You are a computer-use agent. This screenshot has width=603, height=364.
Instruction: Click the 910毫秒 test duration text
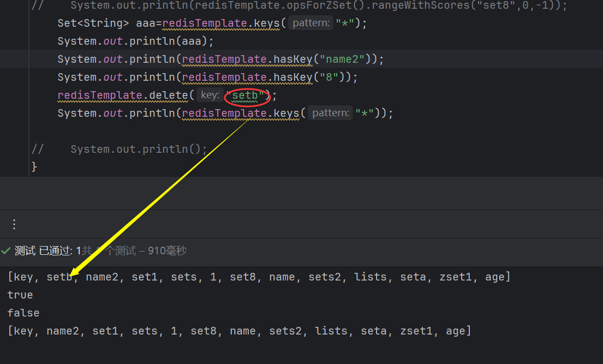(167, 251)
